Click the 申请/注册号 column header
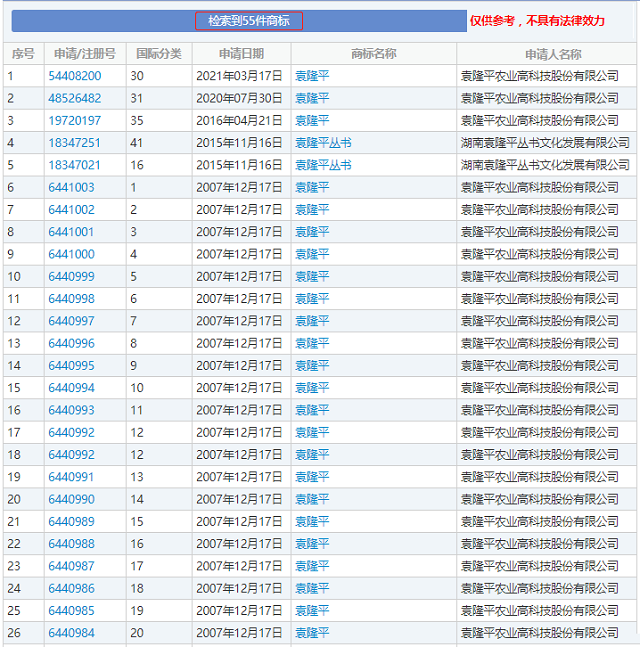Viewport: 640px width, 647px height. pyautogui.click(x=85, y=54)
